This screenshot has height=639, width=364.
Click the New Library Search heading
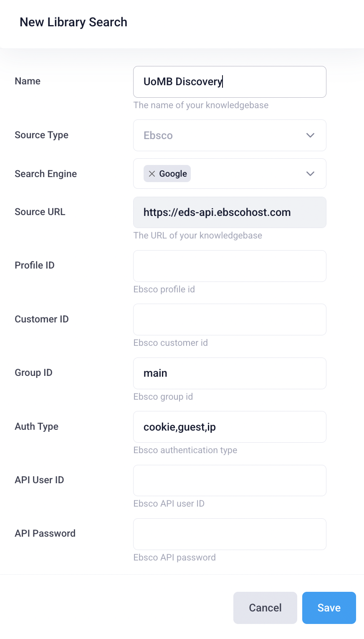pyautogui.click(x=73, y=22)
